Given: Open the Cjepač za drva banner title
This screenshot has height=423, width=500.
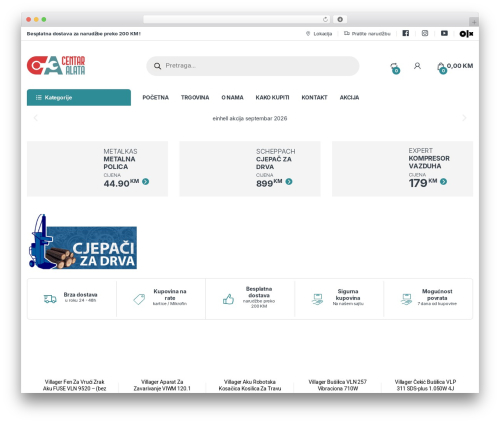Looking at the screenshot, I should tap(274, 163).
